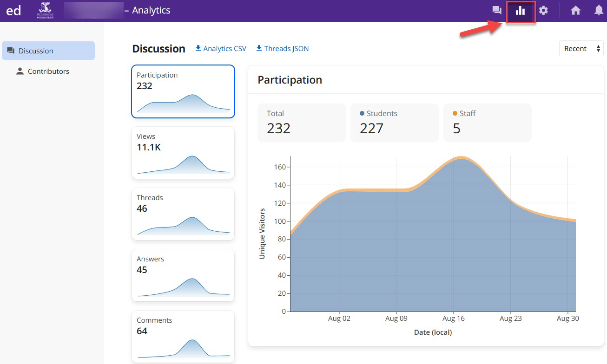Select Contributors in the sidebar
The image size is (607, 364).
pos(48,71)
